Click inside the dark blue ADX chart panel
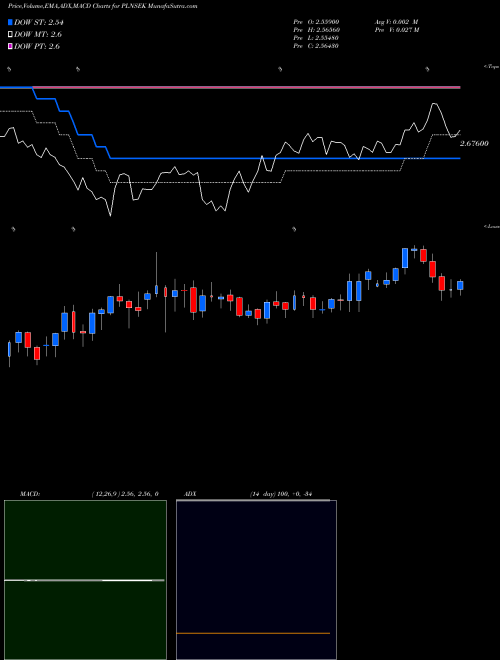This screenshot has height=660, width=500. [256, 580]
